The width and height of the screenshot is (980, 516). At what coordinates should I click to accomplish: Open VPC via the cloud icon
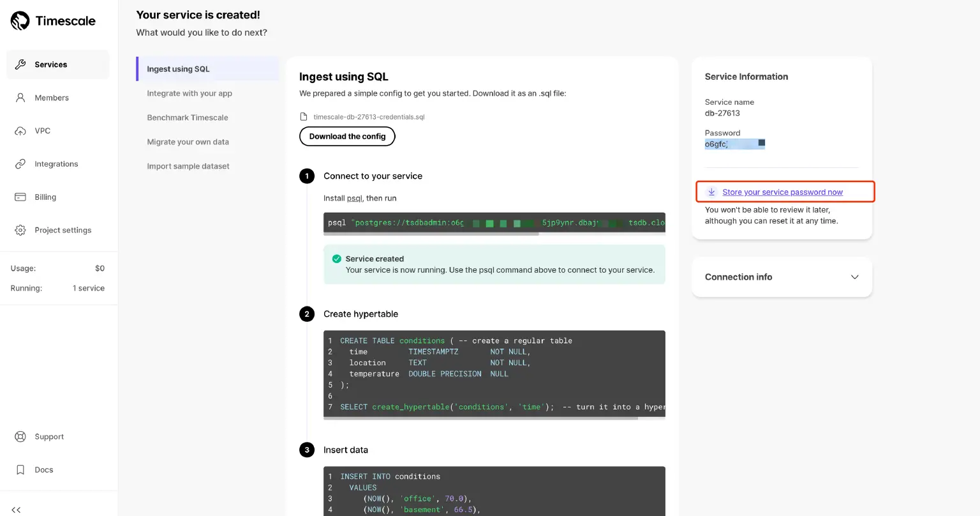(x=20, y=131)
